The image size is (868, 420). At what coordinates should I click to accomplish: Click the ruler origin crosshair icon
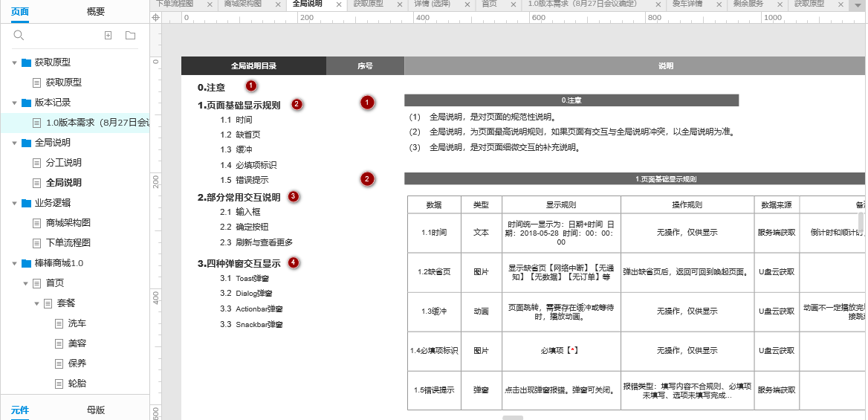(x=155, y=17)
